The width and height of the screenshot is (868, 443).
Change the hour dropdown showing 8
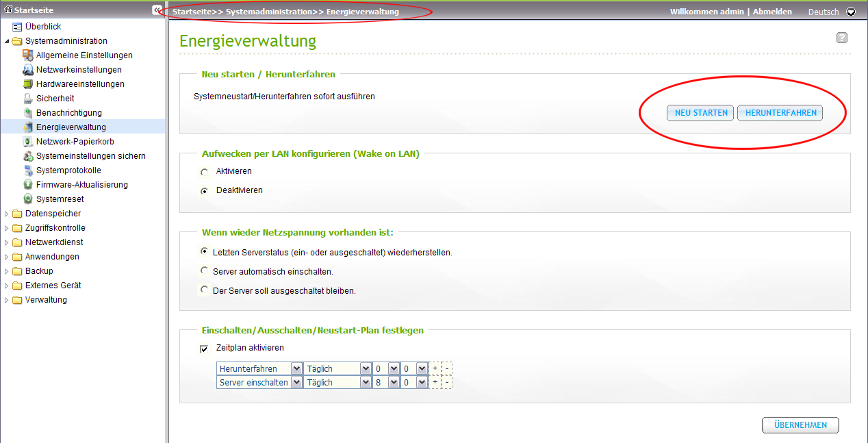click(392, 381)
